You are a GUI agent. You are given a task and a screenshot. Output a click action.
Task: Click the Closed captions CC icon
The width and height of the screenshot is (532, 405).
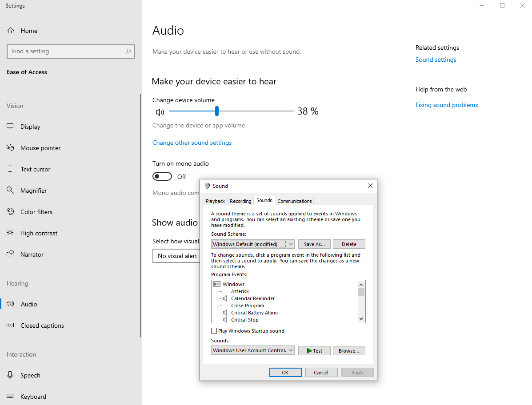tap(10, 326)
